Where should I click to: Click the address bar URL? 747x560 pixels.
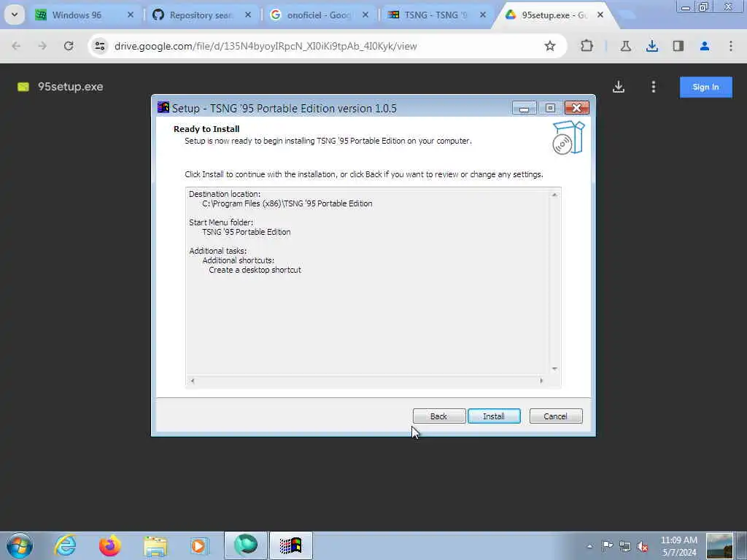266,46
